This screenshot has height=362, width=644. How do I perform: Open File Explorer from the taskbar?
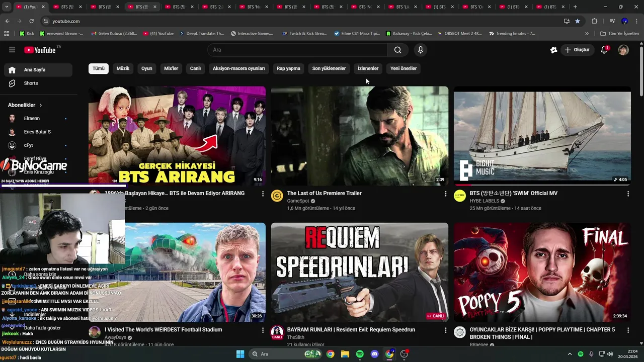(x=345, y=354)
